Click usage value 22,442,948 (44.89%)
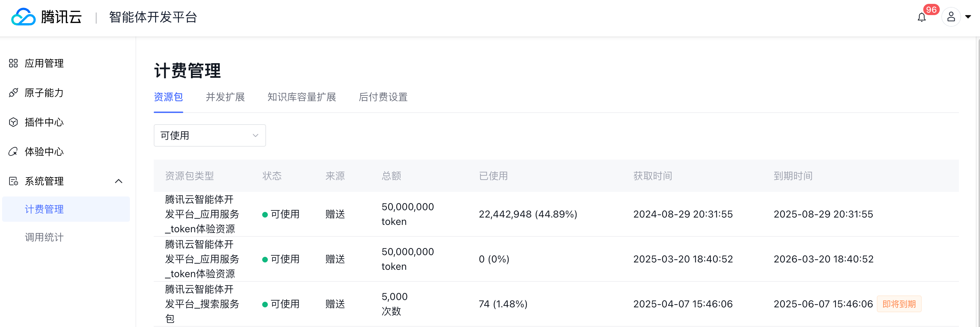980x327 pixels. pos(528,214)
